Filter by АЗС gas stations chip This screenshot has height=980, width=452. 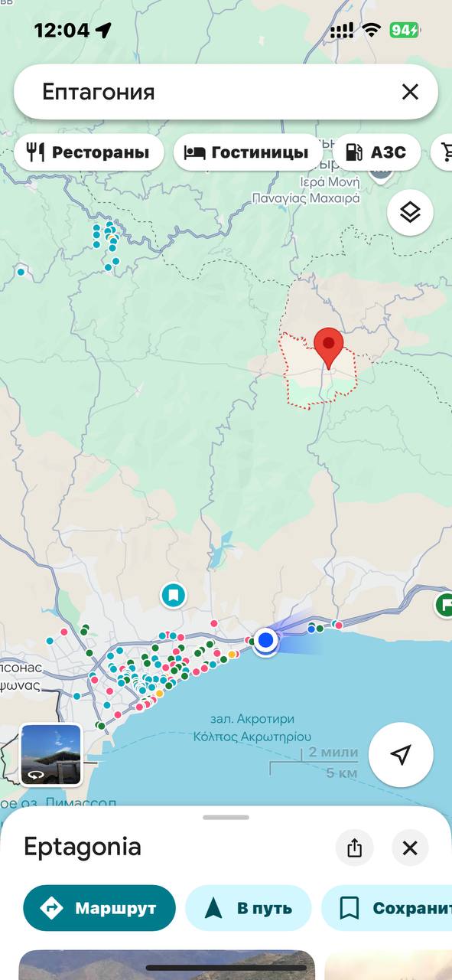pos(376,152)
